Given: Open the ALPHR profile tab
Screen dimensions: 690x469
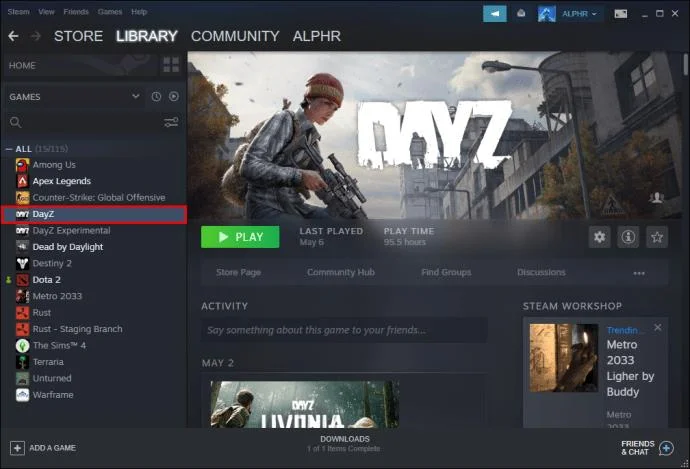Looking at the screenshot, I should 317,36.
